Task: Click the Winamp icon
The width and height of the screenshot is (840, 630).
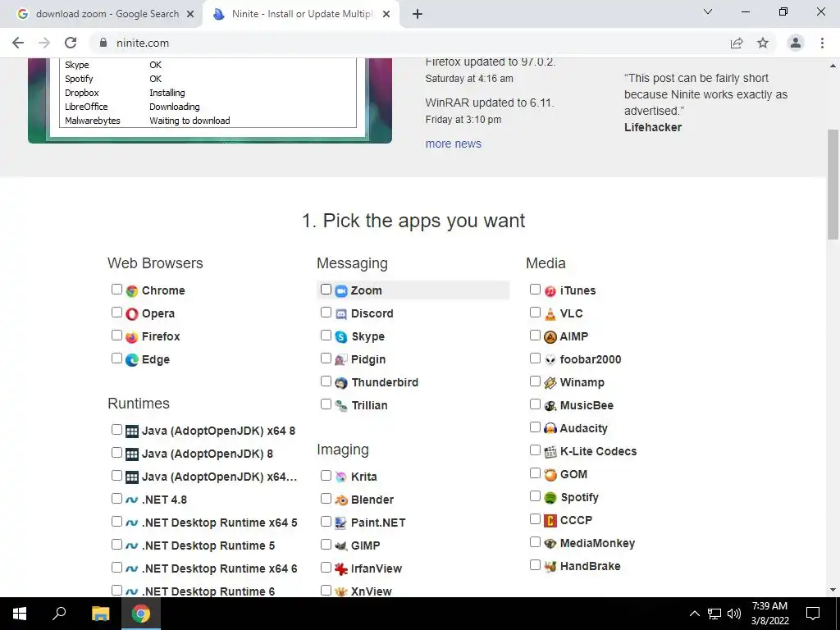Action: (x=550, y=383)
